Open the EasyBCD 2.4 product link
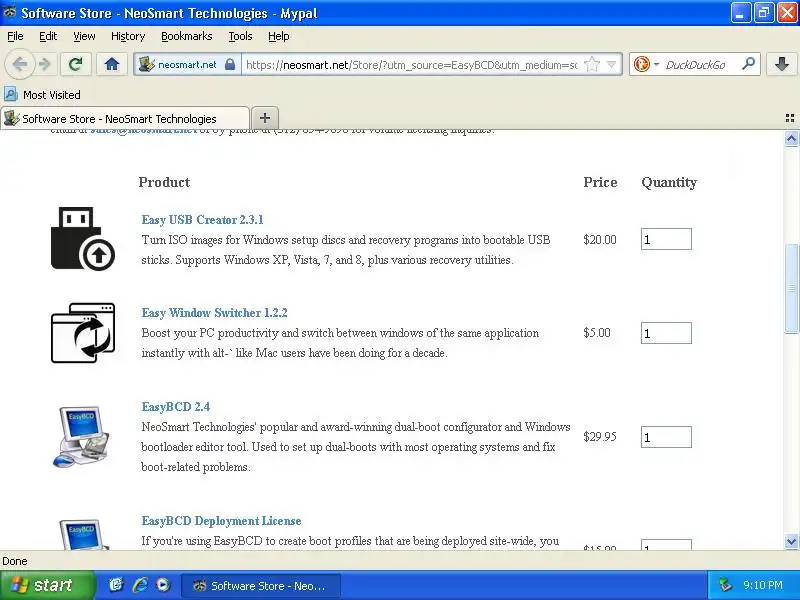Viewport: 800px width, 600px height. pyautogui.click(x=176, y=407)
